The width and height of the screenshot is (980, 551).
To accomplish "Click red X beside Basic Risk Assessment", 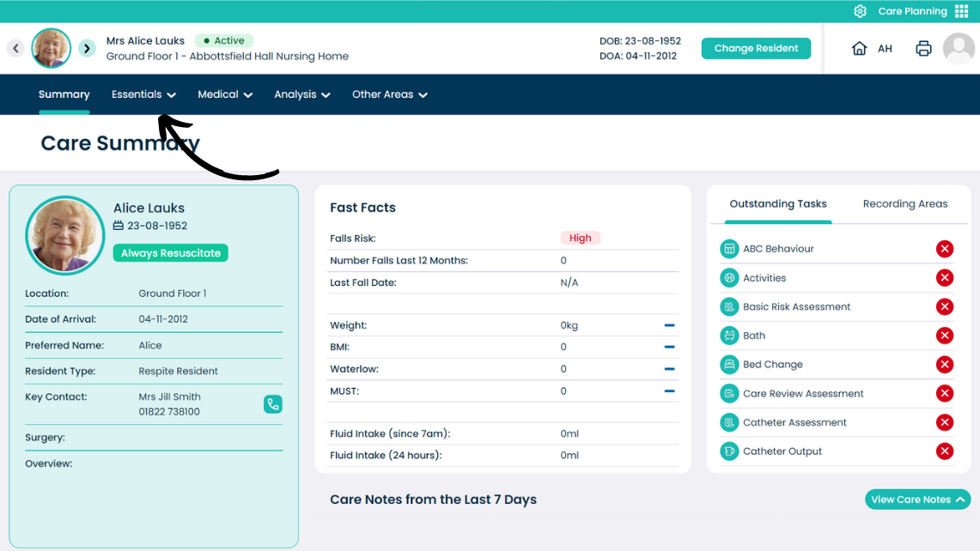I will pyautogui.click(x=945, y=306).
